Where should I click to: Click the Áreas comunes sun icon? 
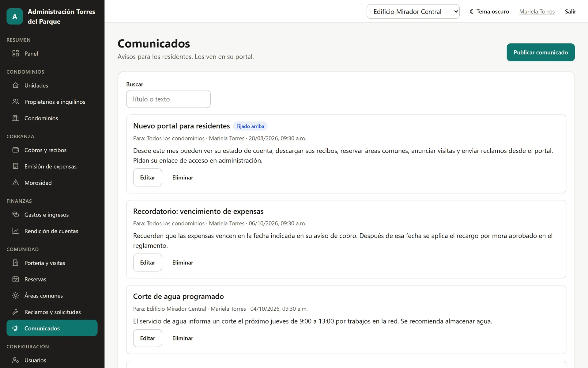(x=16, y=295)
